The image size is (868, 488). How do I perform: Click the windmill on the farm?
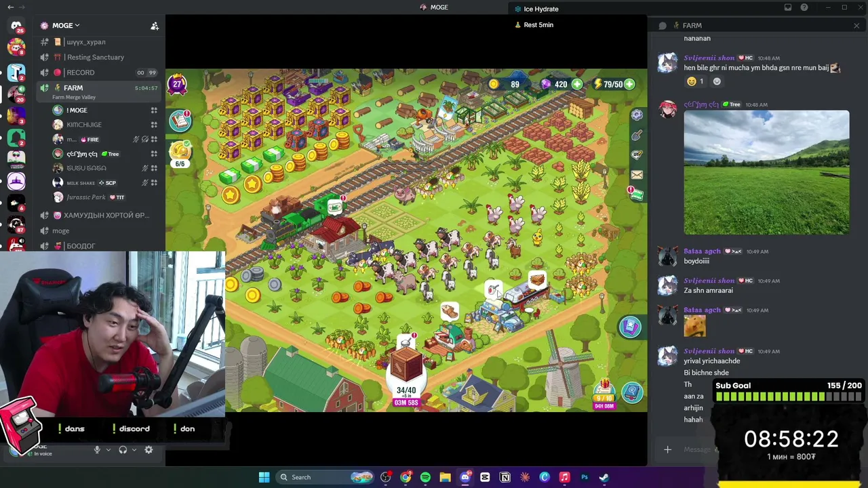(x=559, y=368)
